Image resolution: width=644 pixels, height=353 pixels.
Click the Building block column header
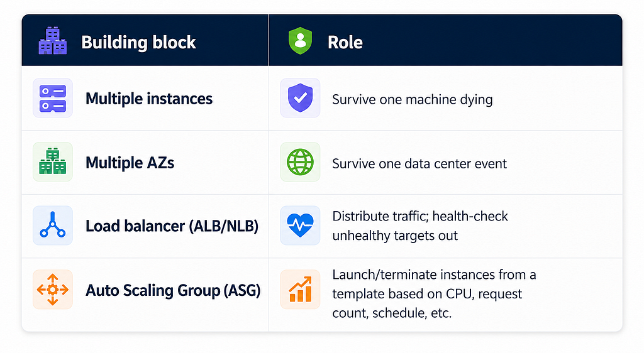(x=138, y=42)
